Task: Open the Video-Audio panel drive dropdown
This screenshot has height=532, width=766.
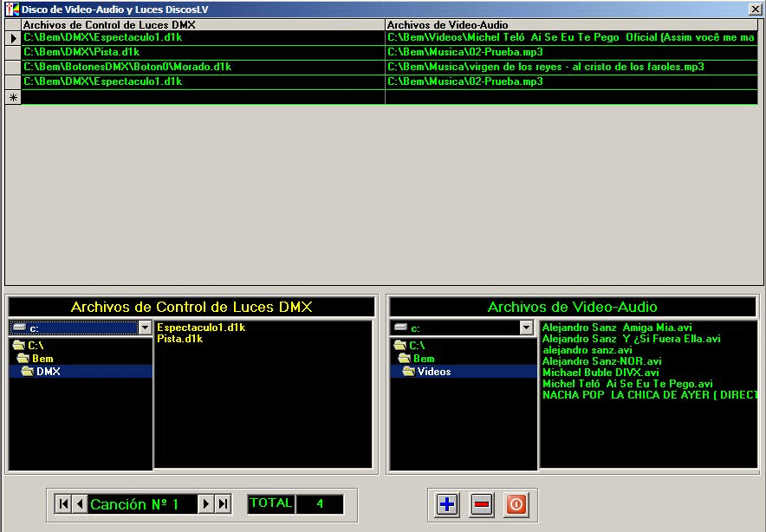Action: click(526, 328)
